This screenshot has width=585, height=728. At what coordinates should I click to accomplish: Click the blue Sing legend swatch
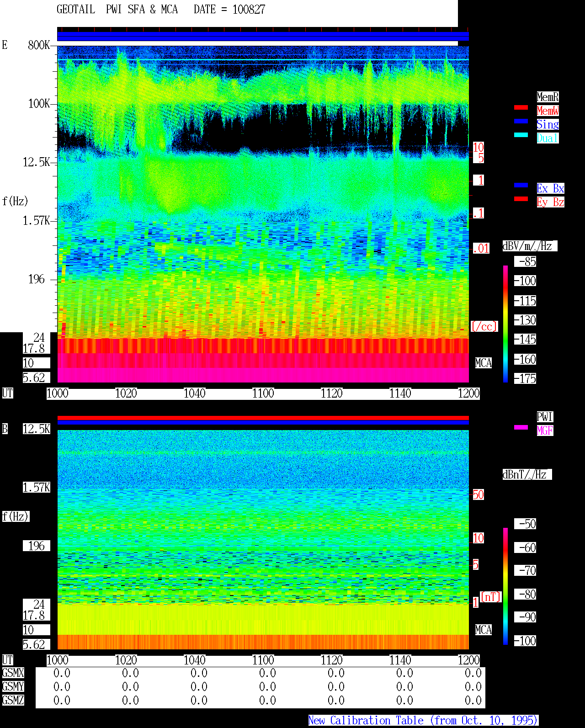(x=521, y=121)
